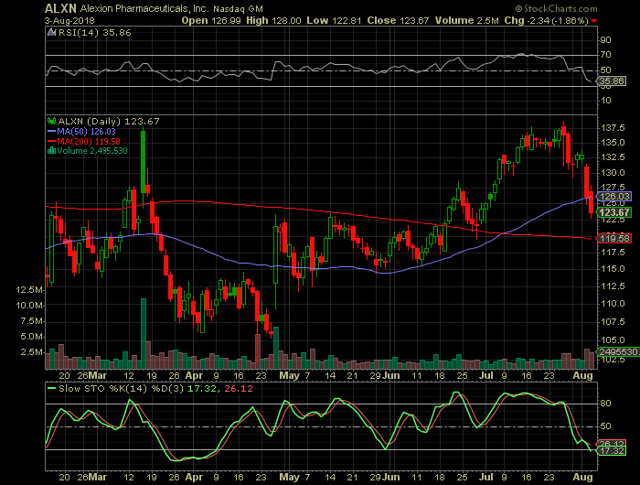This screenshot has height=485, width=640.
Task: Click the Chg -2.34 (-1.86%) value
Action: 546,20
